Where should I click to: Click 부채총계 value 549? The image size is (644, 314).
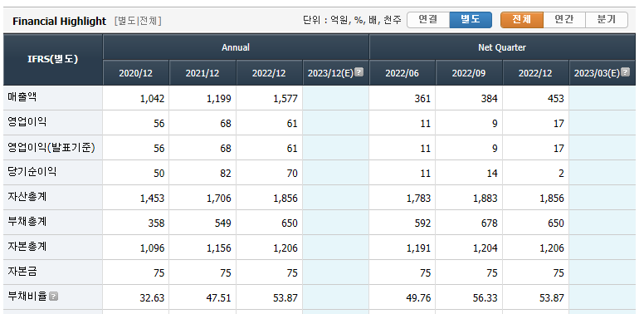[222, 223]
